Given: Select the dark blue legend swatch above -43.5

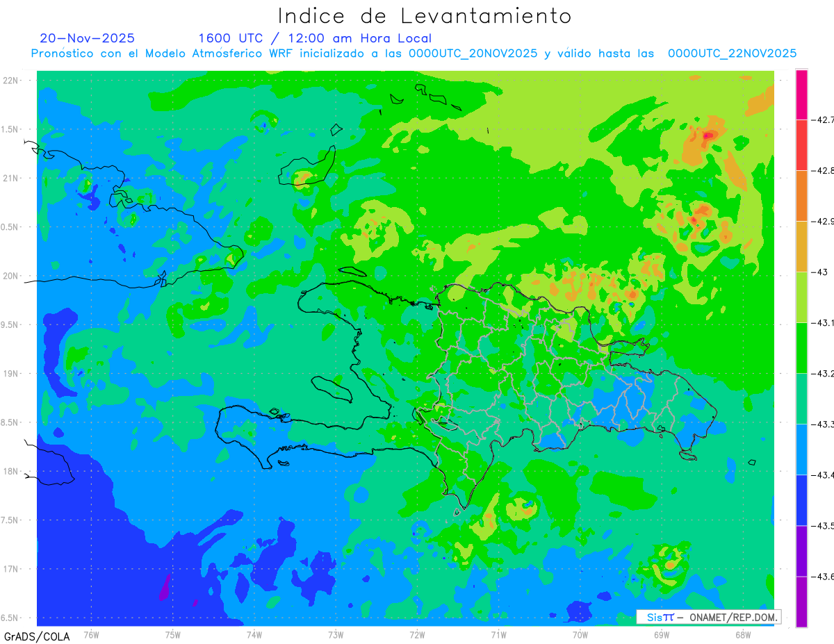Looking at the screenshot, I should coord(801,500).
